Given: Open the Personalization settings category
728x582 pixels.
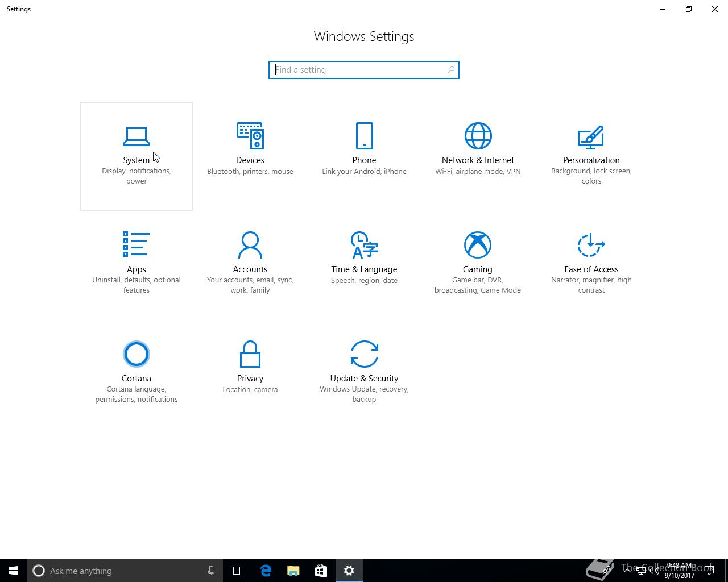Looking at the screenshot, I should pos(591,156).
